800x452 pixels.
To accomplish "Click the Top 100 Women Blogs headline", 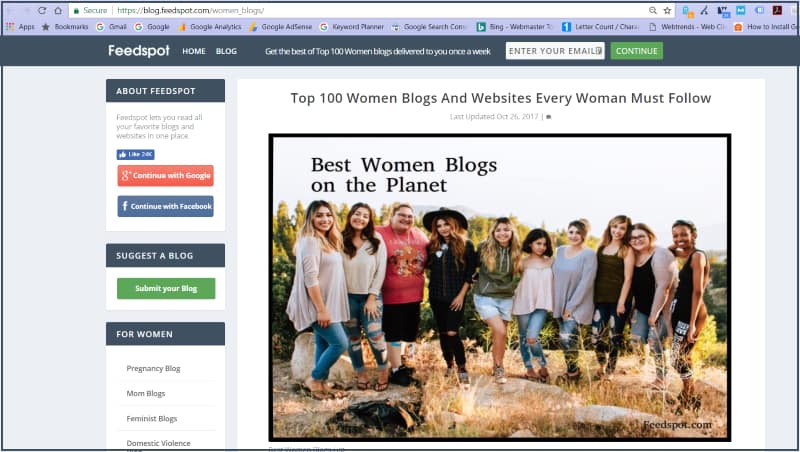I will coord(501,98).
